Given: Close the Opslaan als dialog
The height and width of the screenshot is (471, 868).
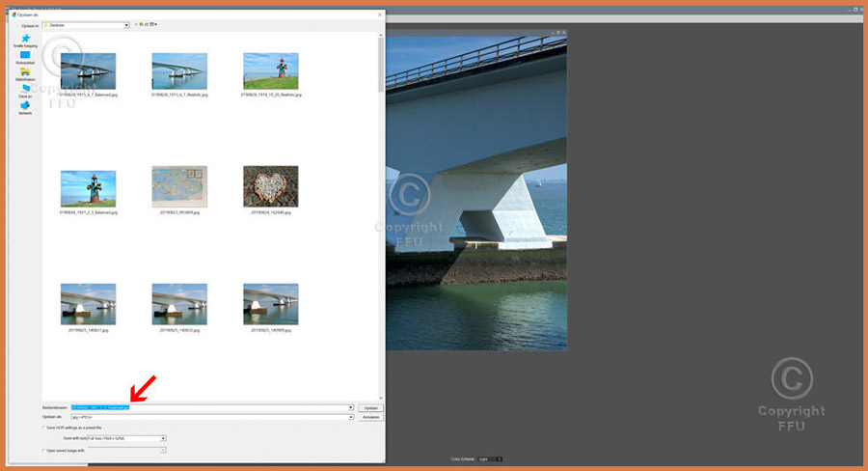Looking at the screenshot, I should click(x=380, y=15).
